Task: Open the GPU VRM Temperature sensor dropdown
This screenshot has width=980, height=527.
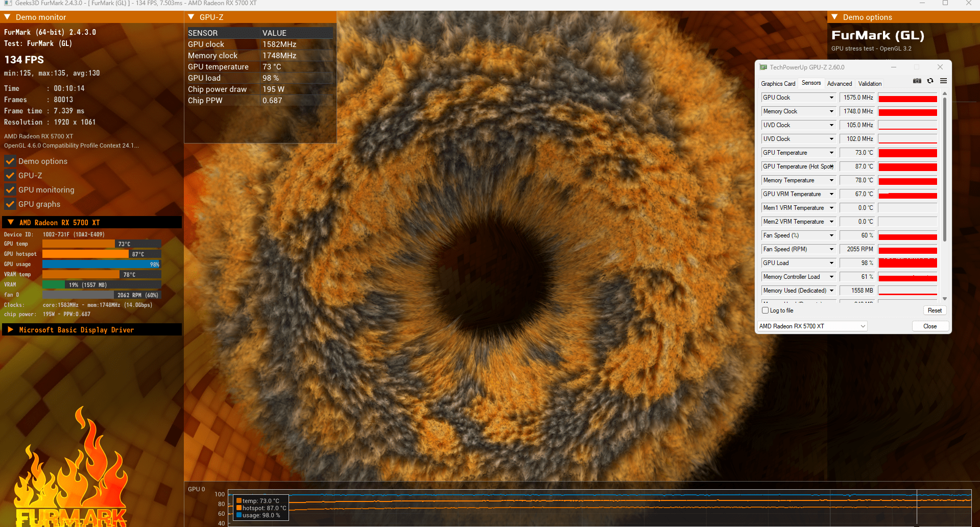Action: [831, 194]
